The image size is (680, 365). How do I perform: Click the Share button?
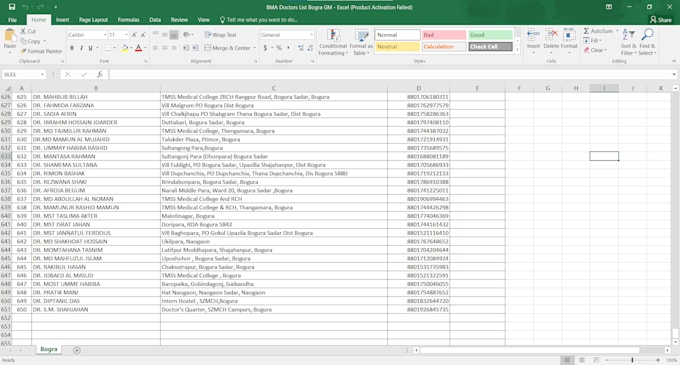(661, 20)
